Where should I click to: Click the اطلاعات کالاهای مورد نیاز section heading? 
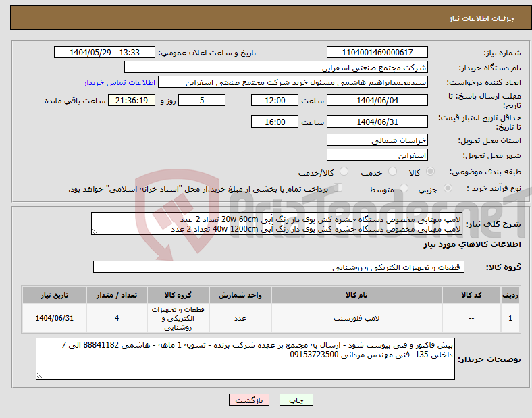[x=472, y=244]
